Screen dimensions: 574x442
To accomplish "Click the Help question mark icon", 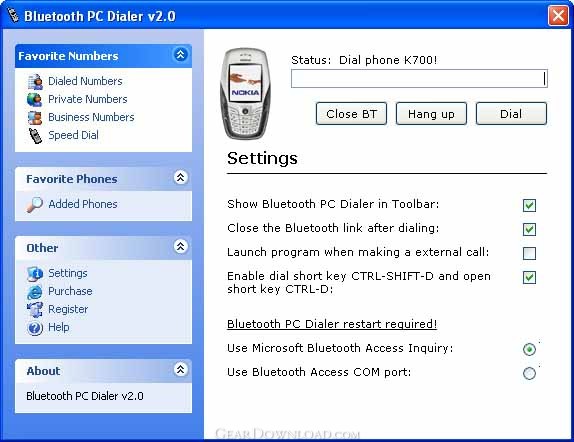I will pyautogui.click(x=35, y=328).
